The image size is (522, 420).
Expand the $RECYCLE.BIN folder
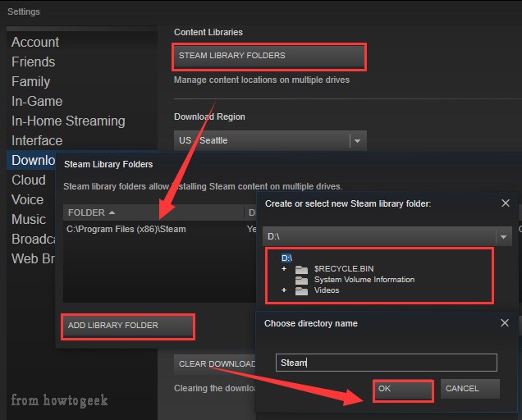[x=284, y=268]
